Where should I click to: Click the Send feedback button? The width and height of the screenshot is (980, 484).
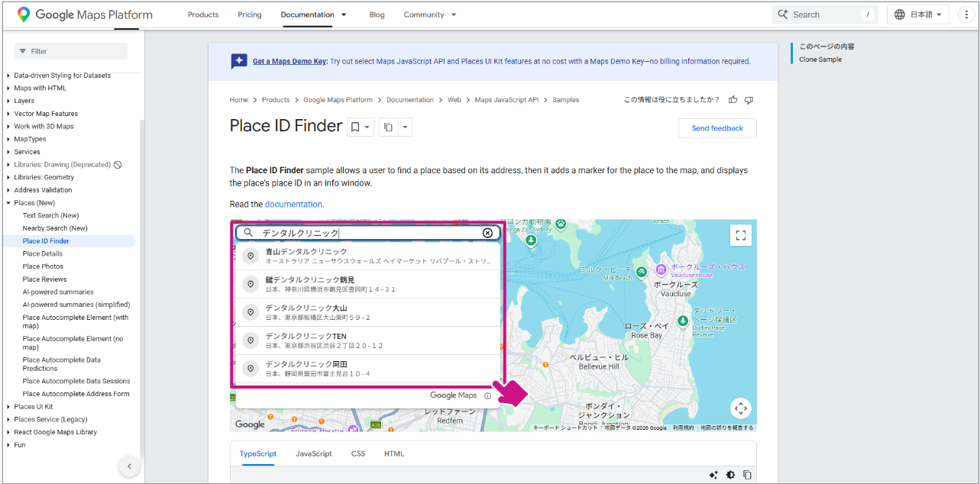717,128
